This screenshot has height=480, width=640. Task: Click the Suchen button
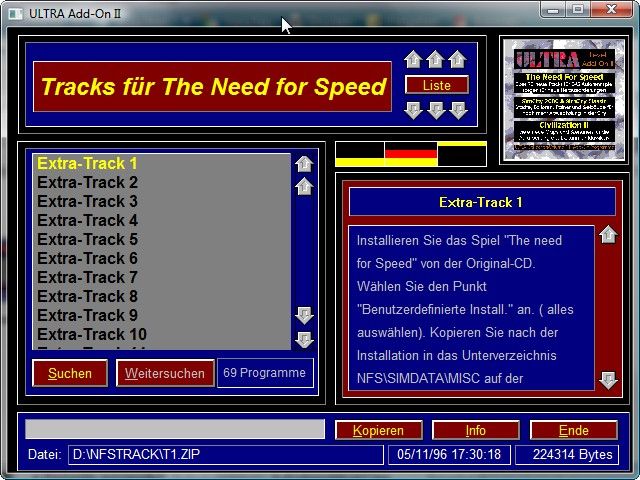pyautogui.click(x=70, y=373)
